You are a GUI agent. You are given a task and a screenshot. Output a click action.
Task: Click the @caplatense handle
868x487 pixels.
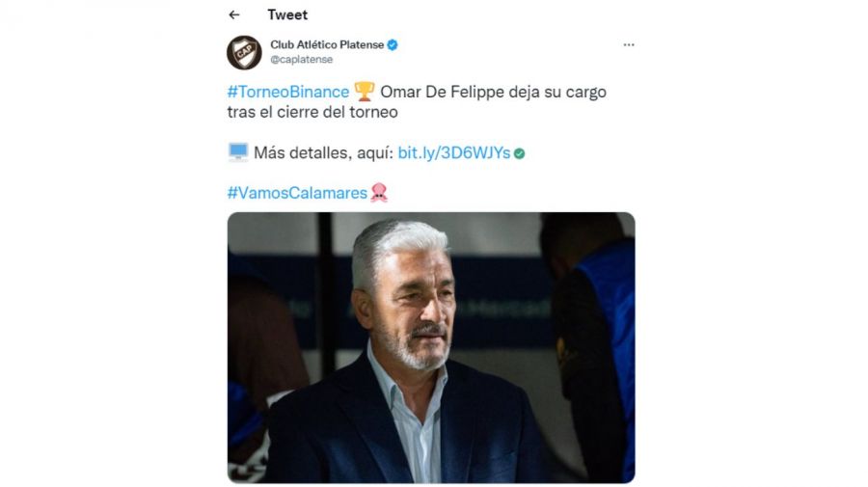(x=301, y=60)
